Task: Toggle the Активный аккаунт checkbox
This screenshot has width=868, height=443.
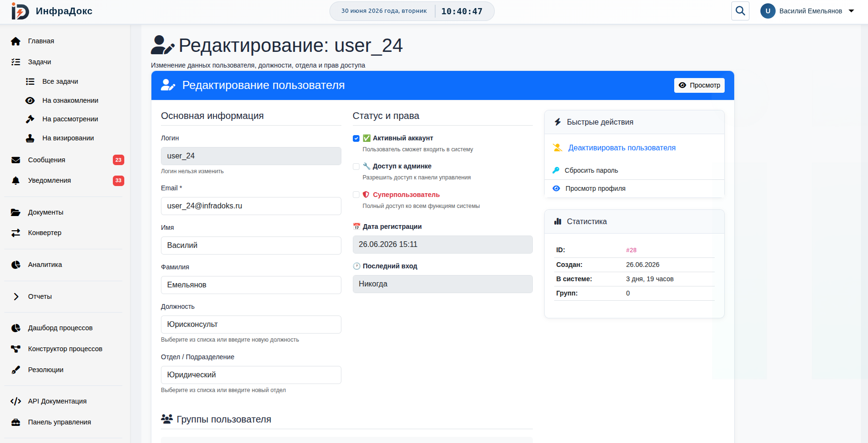Action: [356, 138]
